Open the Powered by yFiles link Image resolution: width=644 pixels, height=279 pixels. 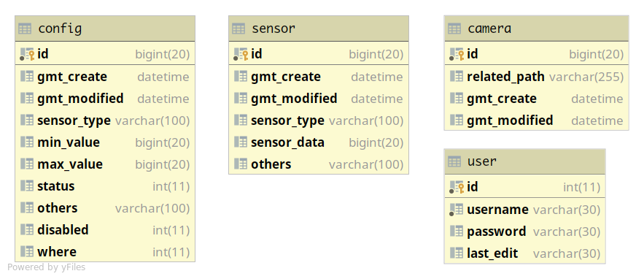[x=47, y=267]
